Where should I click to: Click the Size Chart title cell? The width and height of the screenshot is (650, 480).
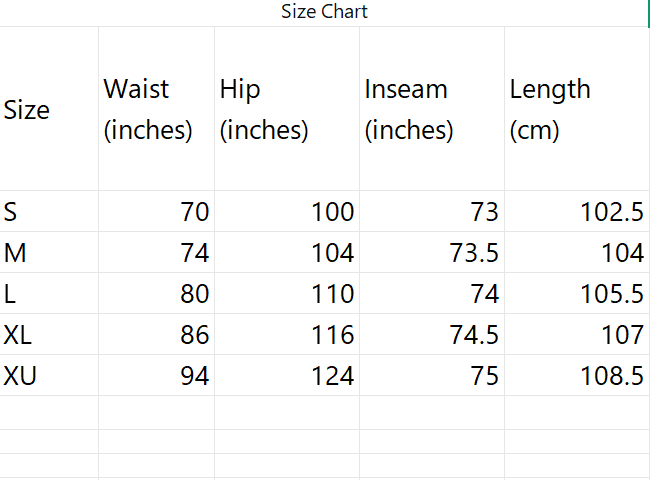click(x=324, y=12)
